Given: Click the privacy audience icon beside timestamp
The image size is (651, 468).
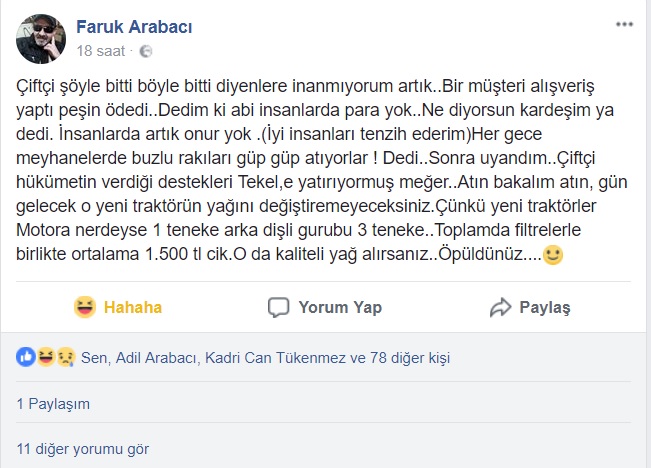Looking at the screenshot, I should 146,50.
